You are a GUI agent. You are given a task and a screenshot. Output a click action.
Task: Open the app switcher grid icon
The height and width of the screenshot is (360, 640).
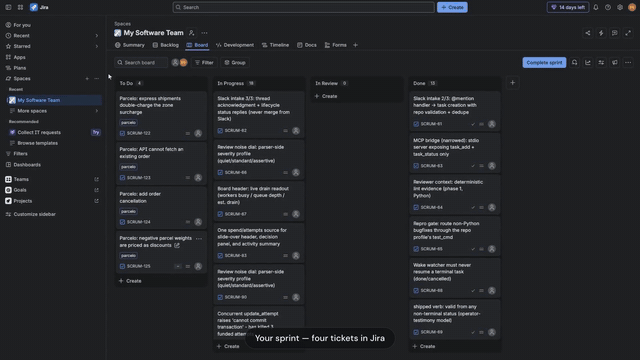pos(20,7)
